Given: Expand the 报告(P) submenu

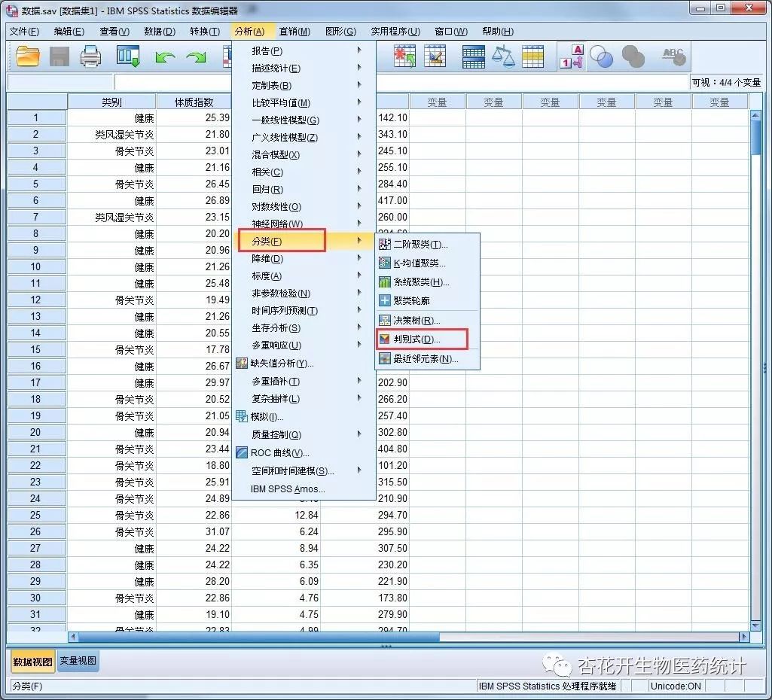Looking at the screenshot, I should tap(304, 50).
